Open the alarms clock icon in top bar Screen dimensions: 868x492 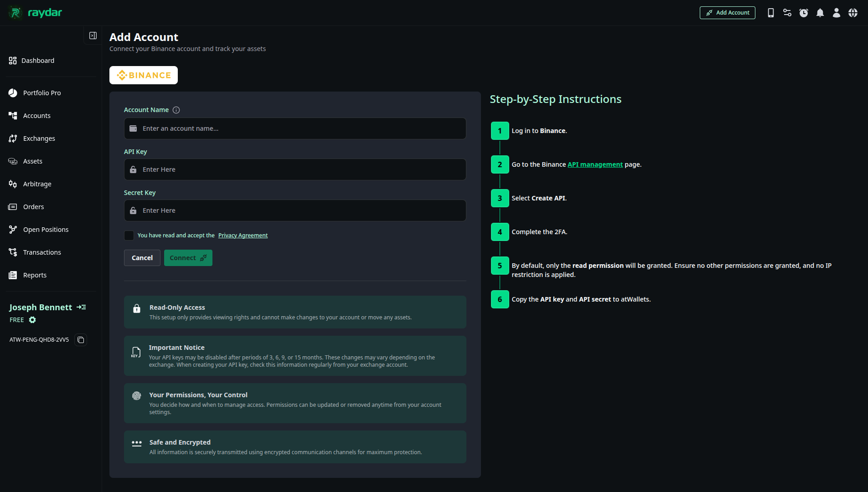point(804,13)
